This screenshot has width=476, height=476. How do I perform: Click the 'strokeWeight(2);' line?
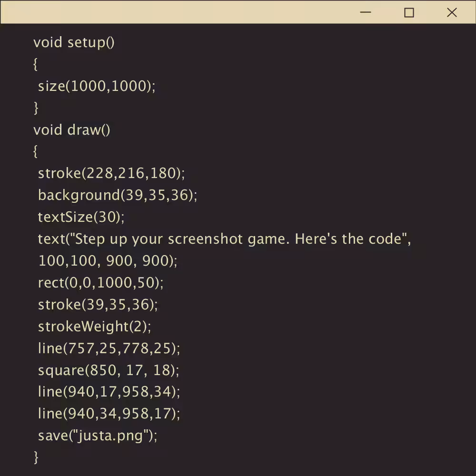(x=94, y=327)
